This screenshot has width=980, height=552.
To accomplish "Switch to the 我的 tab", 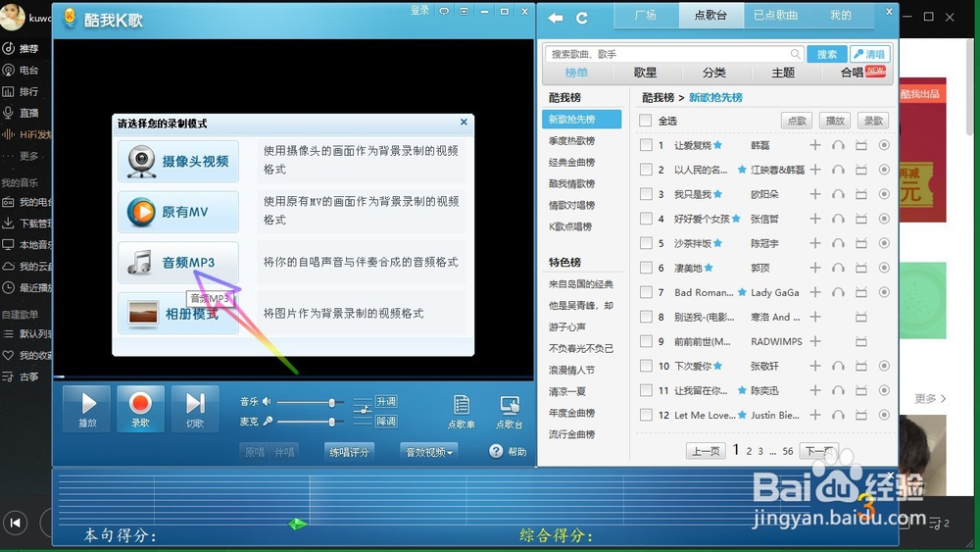I will tap(841, 16).
